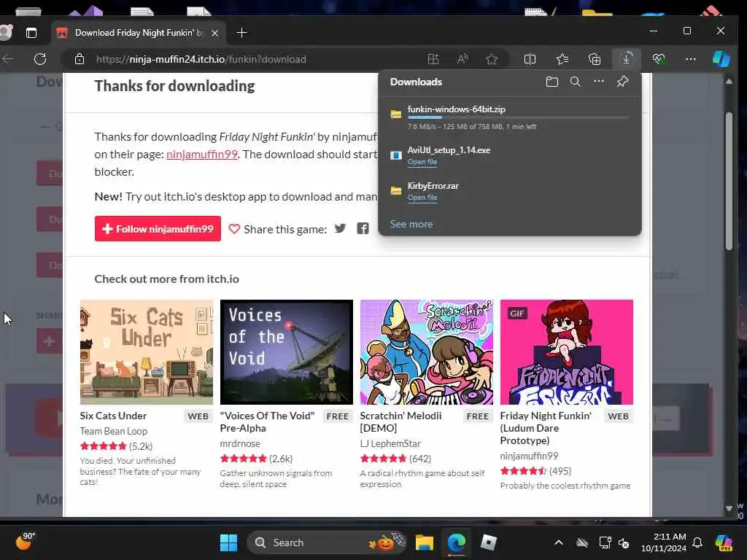Image resolution: width=747 pixels, height=560 pixels.
Task: Add this page to favorites star
Action: pyautogui.click(x=492, y=59)
